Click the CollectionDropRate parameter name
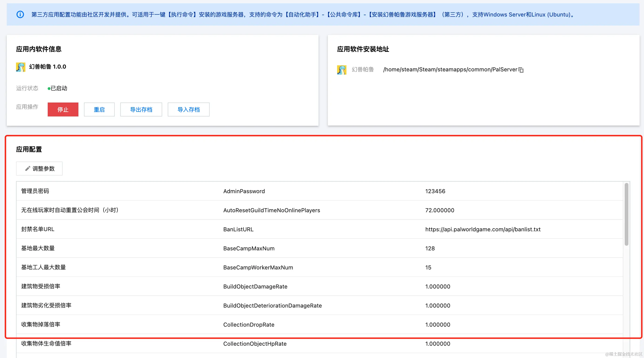The image size is (644, 358). click(x=248, y=325)
